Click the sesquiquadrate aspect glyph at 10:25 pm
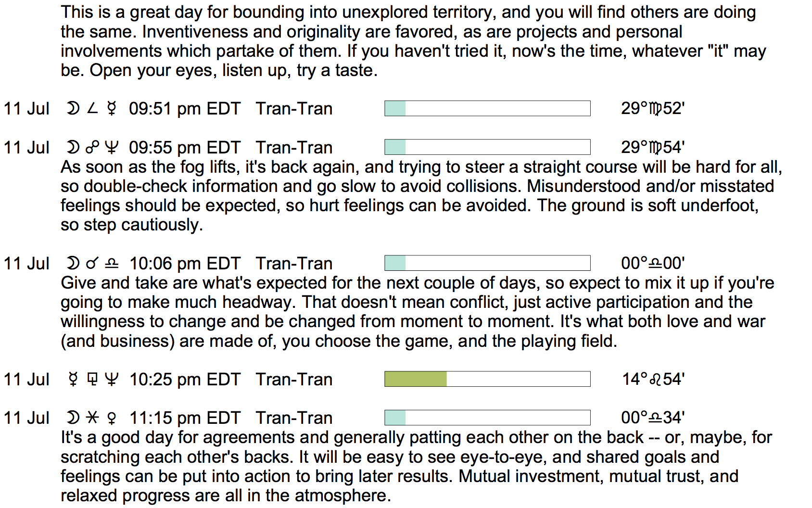Image resolution: width=812 pixels, height=508 pixels. tap(92, 380)
